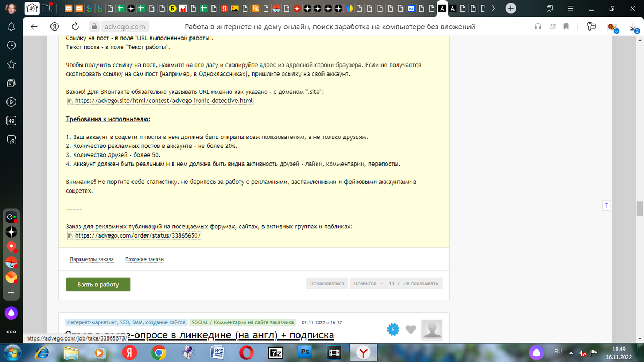
Task: Open a new tab with the plus button
Action: coord(510,8)
